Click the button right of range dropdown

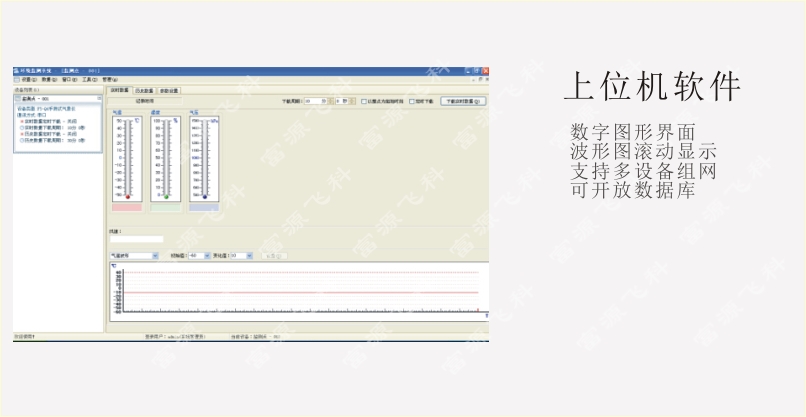click(270, 255)
